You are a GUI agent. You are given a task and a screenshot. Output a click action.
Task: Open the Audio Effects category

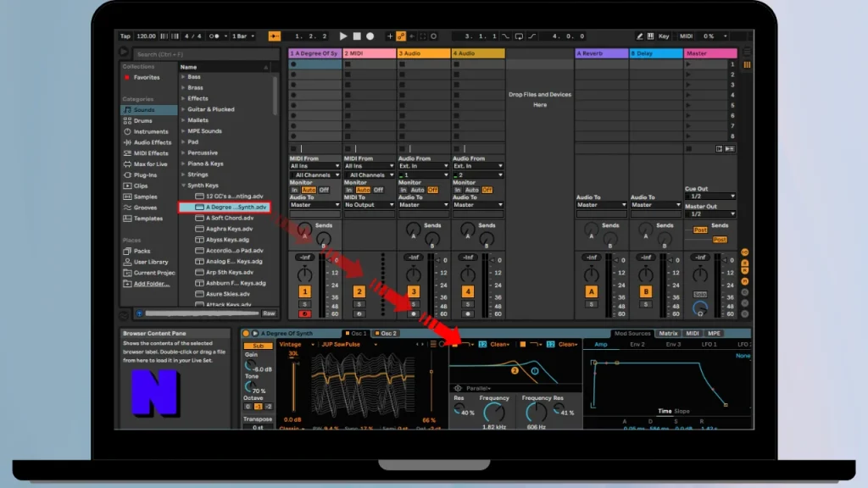click(153, 142)
